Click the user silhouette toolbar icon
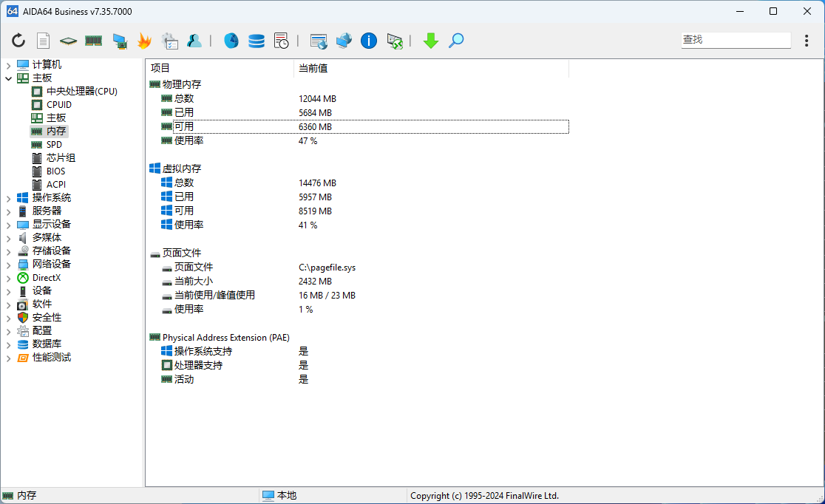The image size is (825, 504). (194, 41)
